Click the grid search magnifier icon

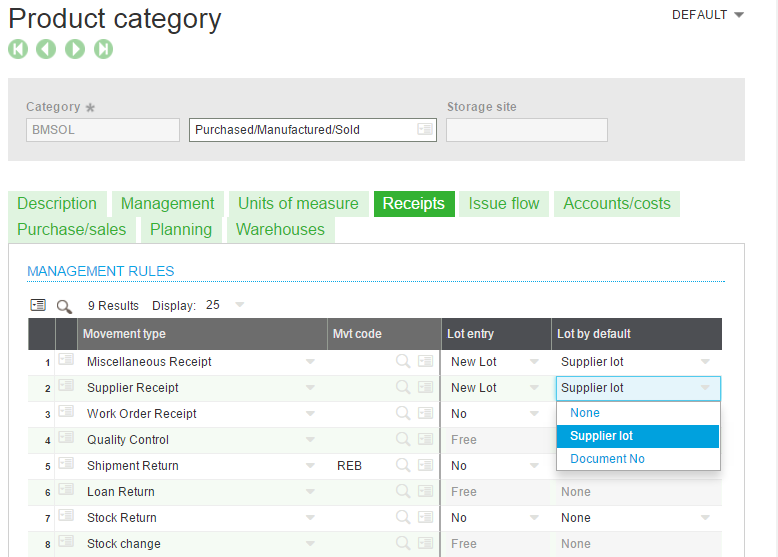pyautogui.click(x=64, y=306)
